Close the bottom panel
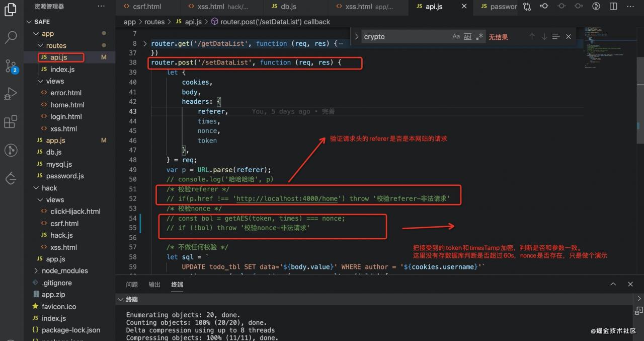 pyautogui.click(x=631, y=284)
